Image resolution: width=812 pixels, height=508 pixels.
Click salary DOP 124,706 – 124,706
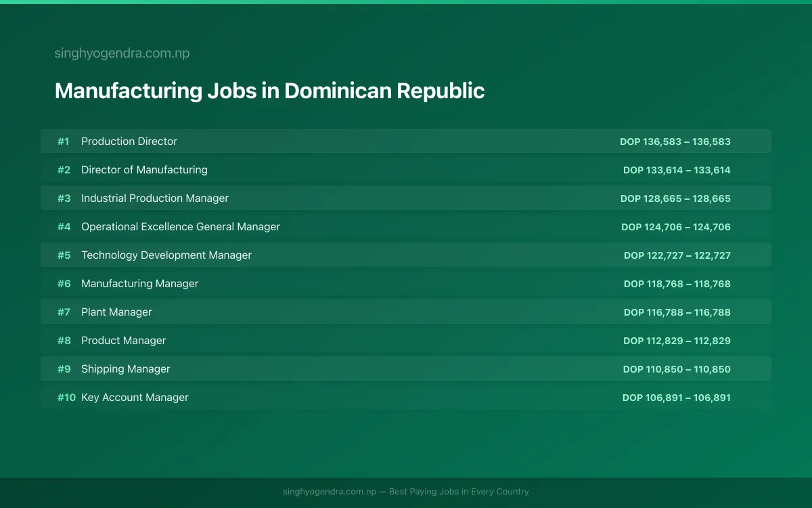tap(676, 227)
